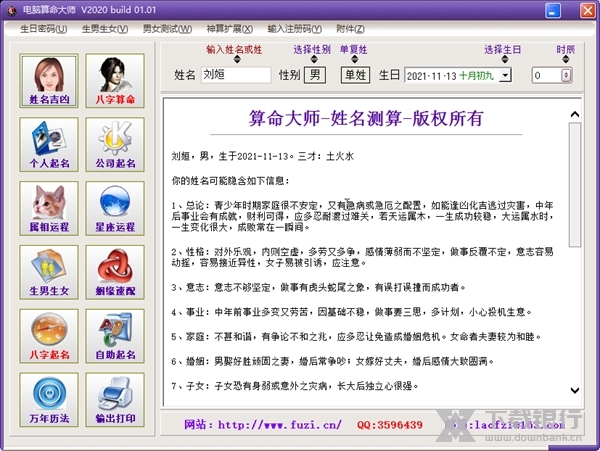Click the line starting 6、婚姻
Screen dimensions: 600x451
pos(332,361)
